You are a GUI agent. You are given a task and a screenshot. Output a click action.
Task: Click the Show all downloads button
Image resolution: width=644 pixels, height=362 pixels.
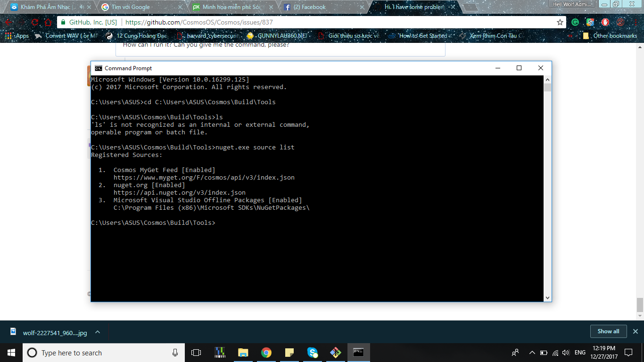click(608, 331)
